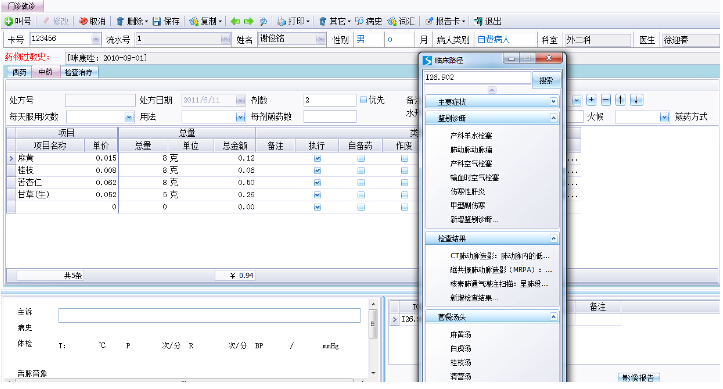The image size is (723, 389).
Task: Click the green right arrow next icon
Action: pyautogui.click(x=249, y=21)
